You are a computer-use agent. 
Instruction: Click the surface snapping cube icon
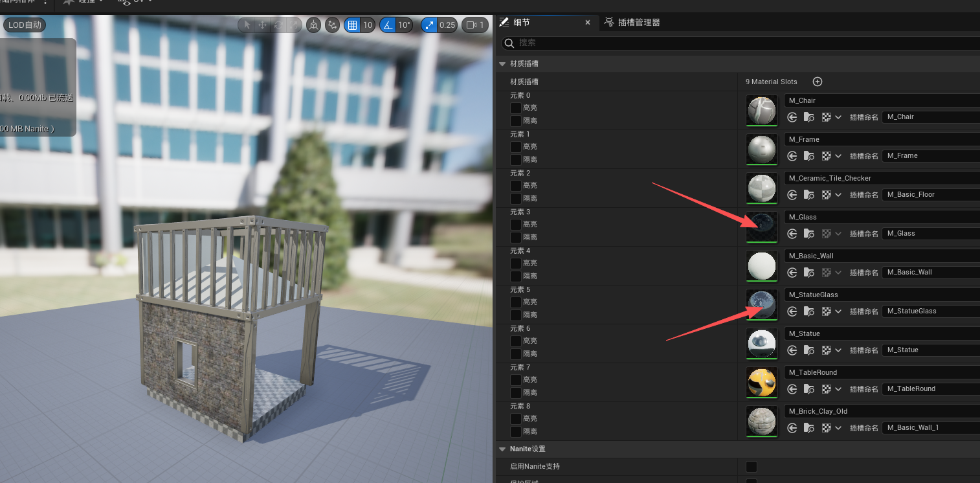314,25
